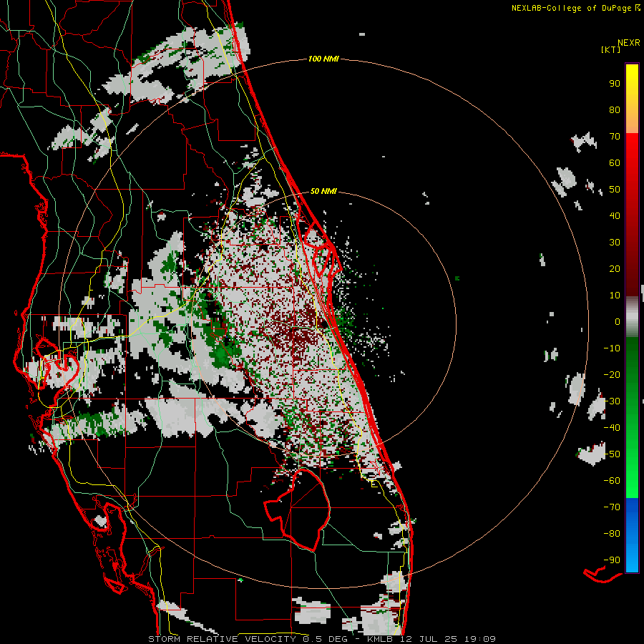Select the 0 knot scale label
This screenshot has height=644, width=644.
click(x=618, y=321)
